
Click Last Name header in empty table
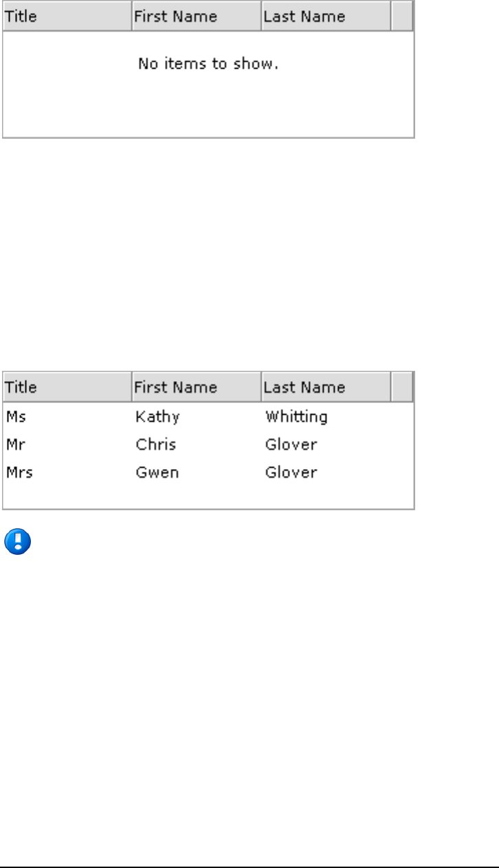[326, 16]
